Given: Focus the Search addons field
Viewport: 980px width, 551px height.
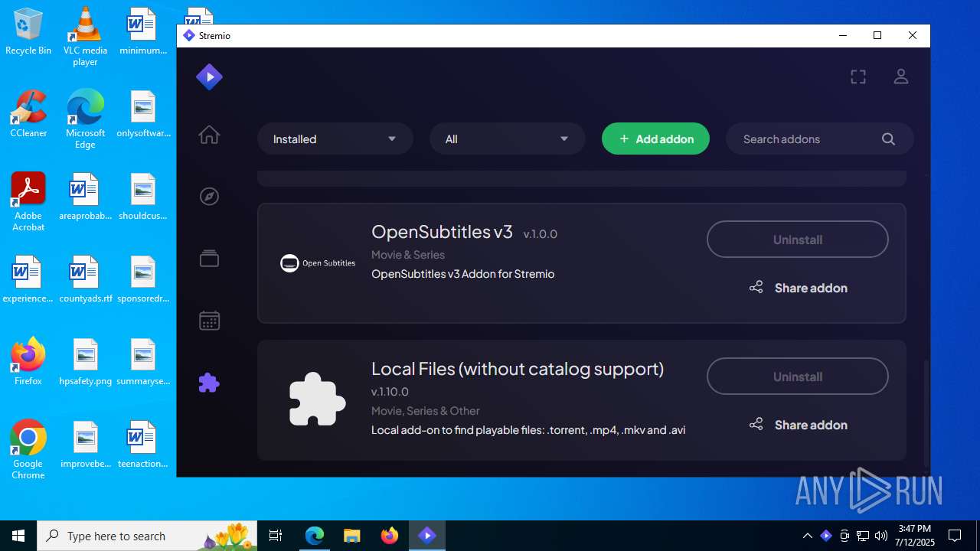Looking at the screenshot, I should pos(820,139).
